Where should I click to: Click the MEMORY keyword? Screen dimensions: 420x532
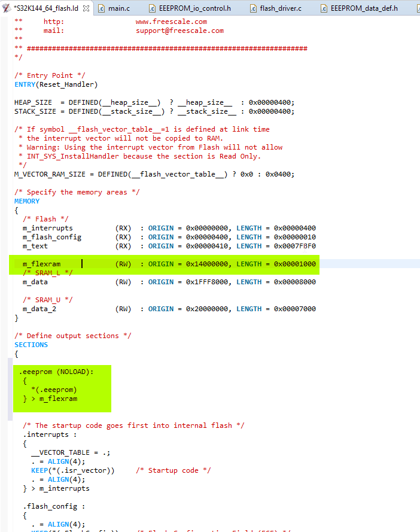click(x=27, y=201)
